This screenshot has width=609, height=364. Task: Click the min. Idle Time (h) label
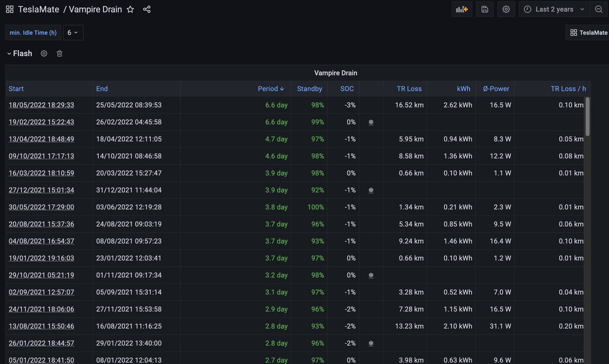coord(33,33)
